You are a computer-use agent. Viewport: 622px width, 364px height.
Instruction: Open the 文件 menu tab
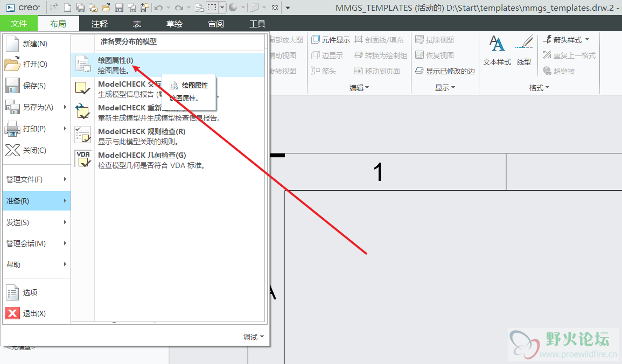[x=19, y=23]
